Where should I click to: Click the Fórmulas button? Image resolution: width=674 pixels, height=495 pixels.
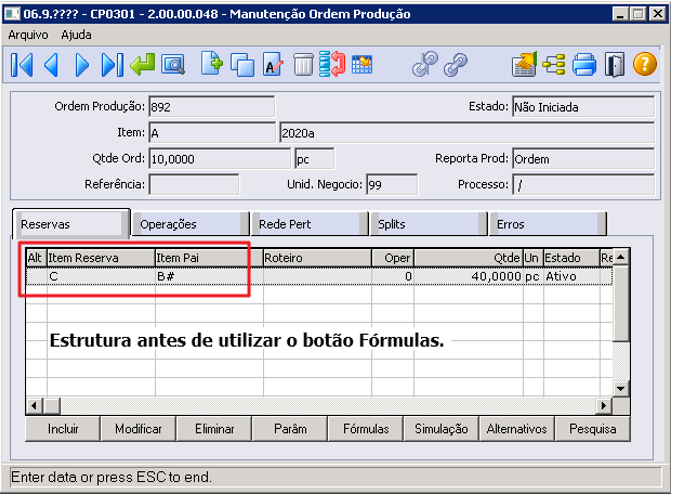coord(366,429)
